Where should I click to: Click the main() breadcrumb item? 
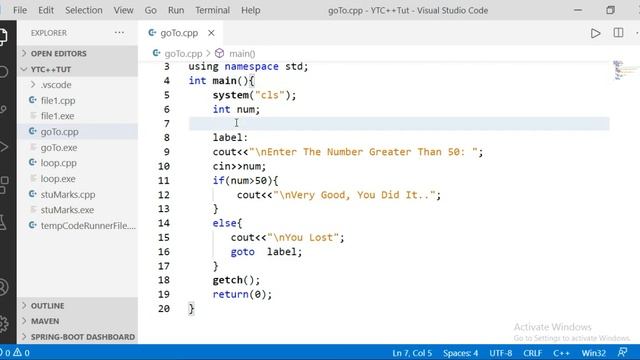pyautogui.click(x=242, y=53)
